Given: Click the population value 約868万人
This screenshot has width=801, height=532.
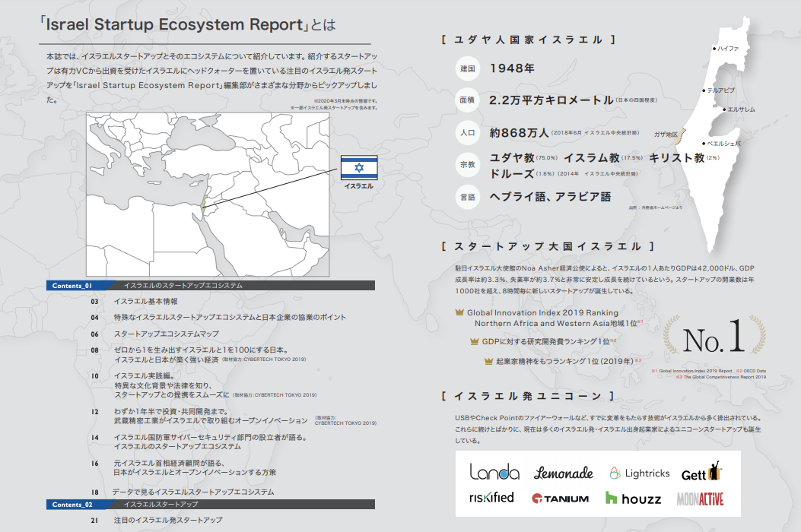Looking at the screenshot, I should (519, 133).
